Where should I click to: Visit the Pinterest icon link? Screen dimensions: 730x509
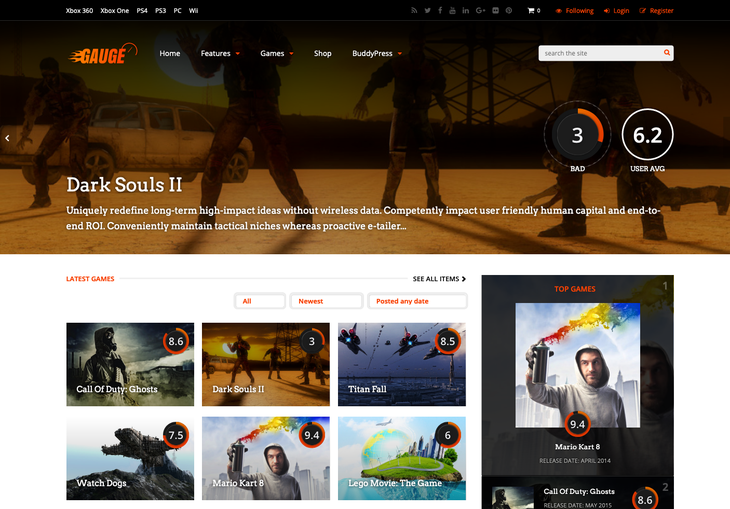[x=509, y=10]
